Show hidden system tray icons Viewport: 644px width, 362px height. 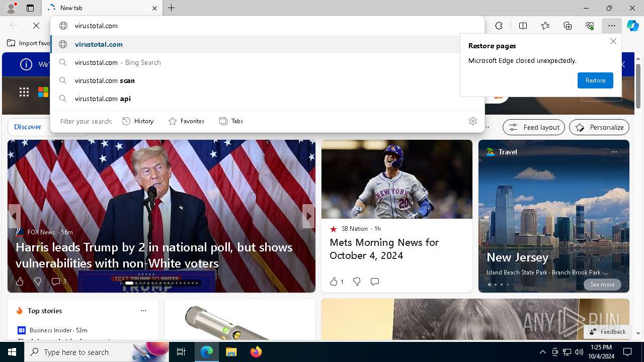click(x=542, y=352)
